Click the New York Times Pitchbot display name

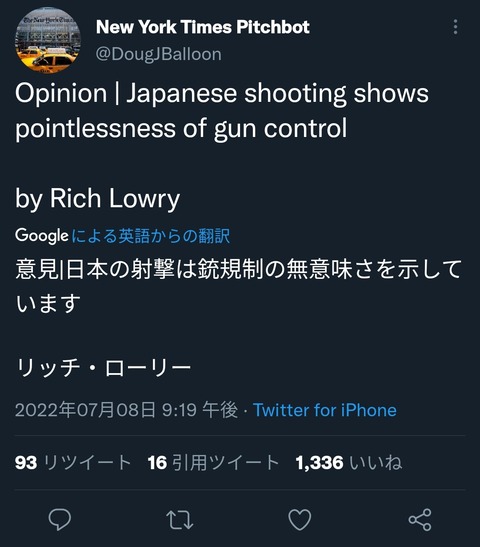203,27
